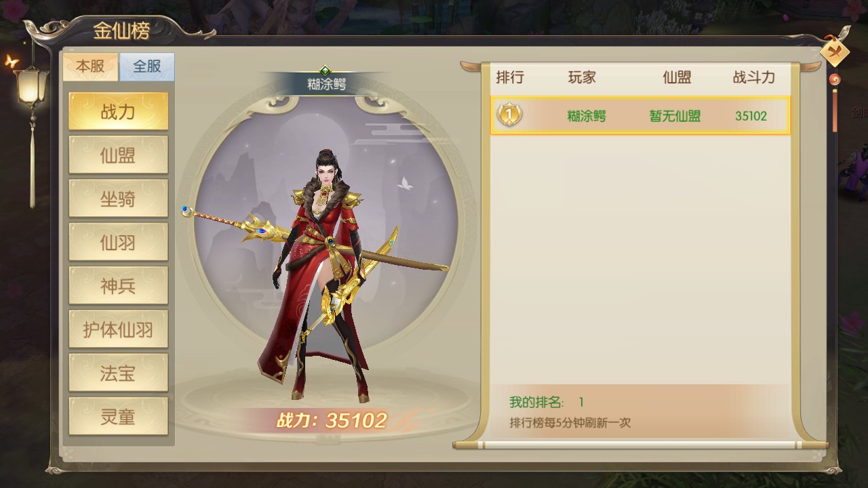This screenshot has width=868, height=488.
Task: Open the 仙盟 ranking category
Action: pos(118,155)
